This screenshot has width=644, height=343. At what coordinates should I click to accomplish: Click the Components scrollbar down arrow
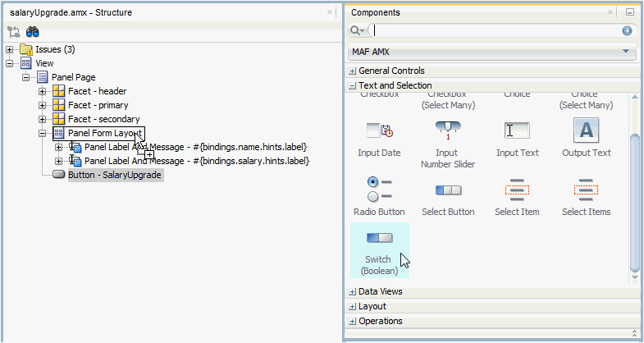pos(635,277)
